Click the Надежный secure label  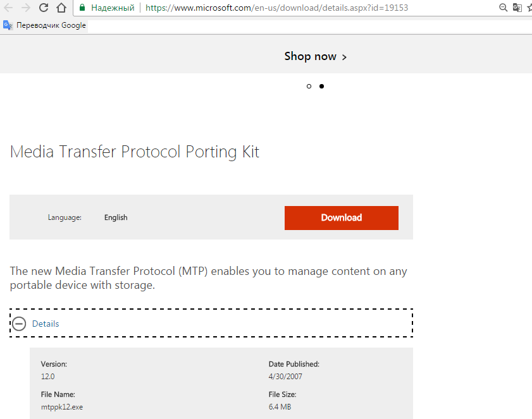pos(113,8)
